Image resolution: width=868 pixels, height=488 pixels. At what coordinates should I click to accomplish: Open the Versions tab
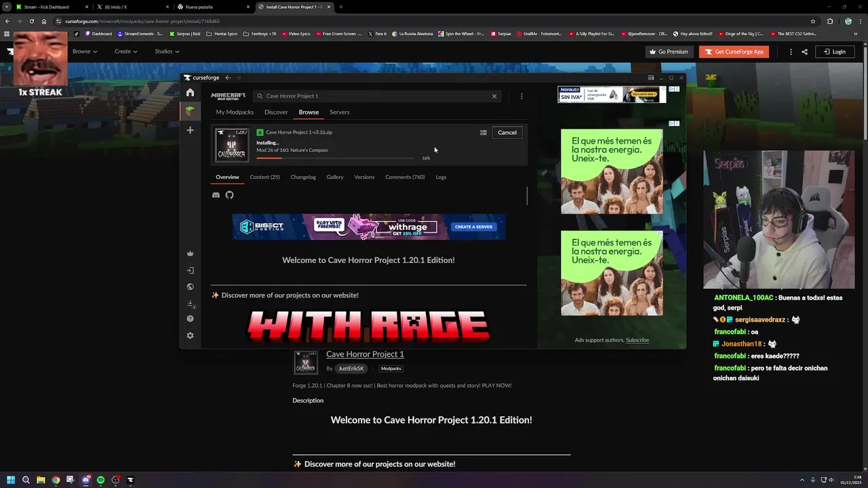coord(364,177)
